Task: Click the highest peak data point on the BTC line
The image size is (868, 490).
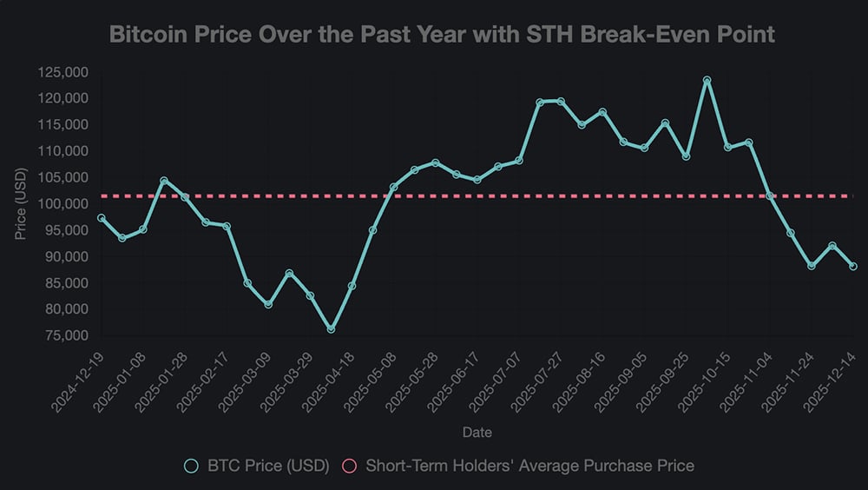Action: point(707,80)
